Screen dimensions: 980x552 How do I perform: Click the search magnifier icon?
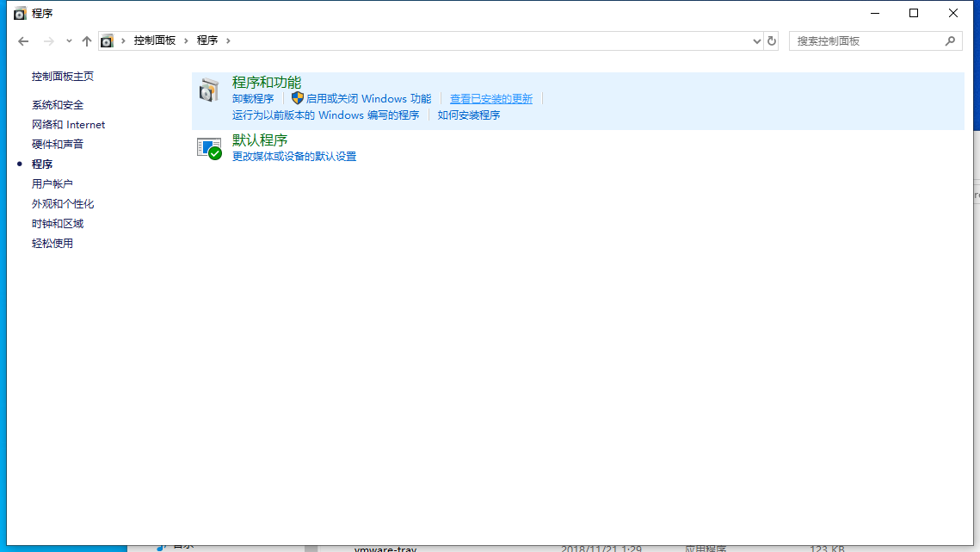tap(950, 41)
